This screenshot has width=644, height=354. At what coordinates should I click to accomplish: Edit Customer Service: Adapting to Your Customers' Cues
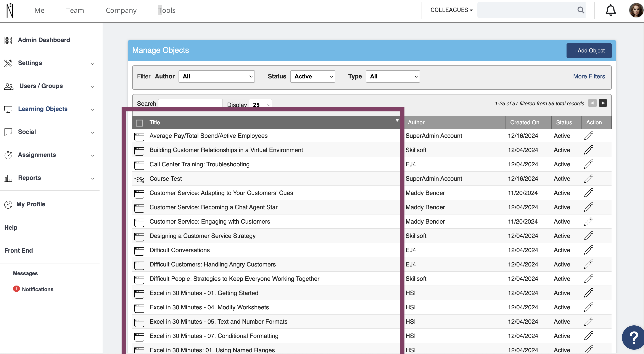click(589, 193)
